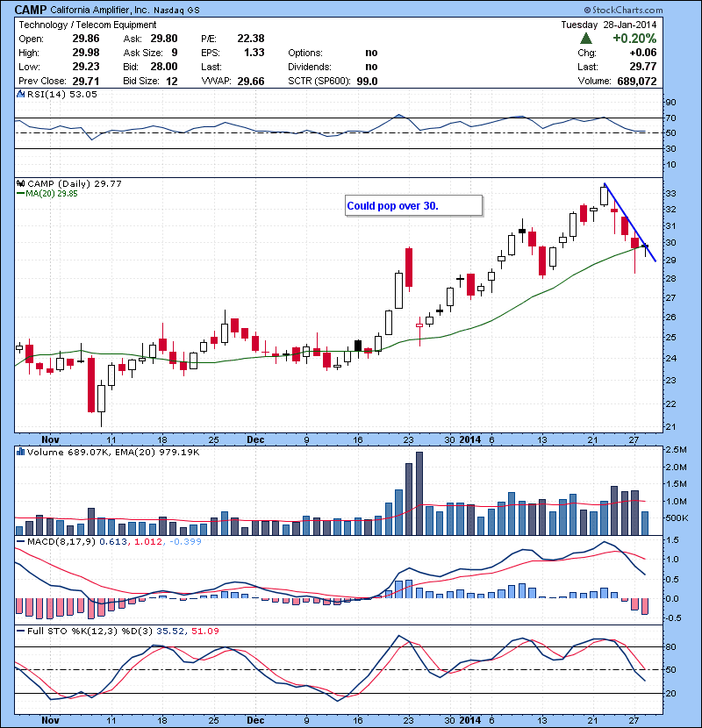Click the 500K volume axis label
The image size is (702, 728).
pos(677,517)
